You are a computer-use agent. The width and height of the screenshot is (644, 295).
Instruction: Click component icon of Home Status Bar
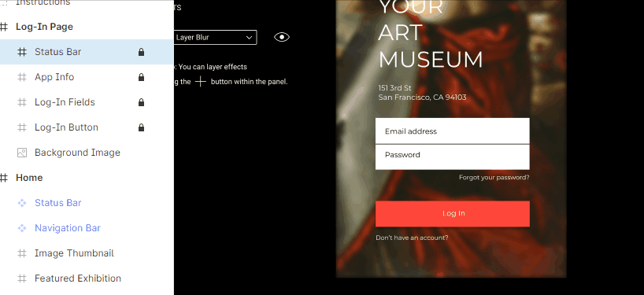pos(22,203)
